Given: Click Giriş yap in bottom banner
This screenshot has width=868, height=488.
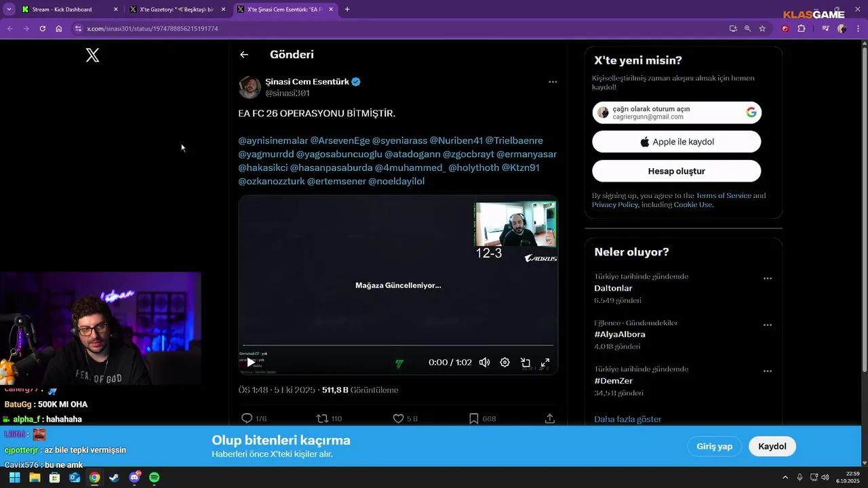Looking at the screenshot, I should pos(715,446).
